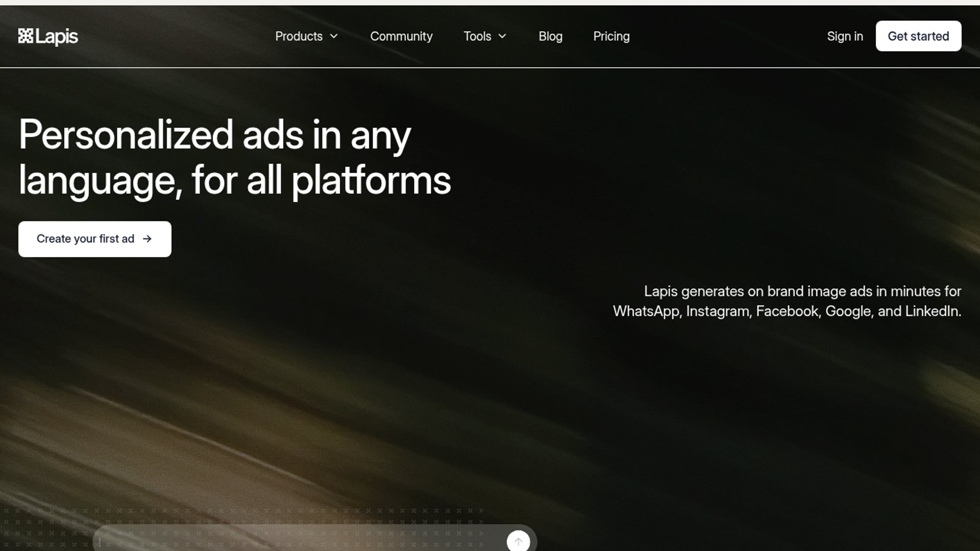The width and height of the screenshot is (980, 551).
Task: Go to the Community page
Action: [401, 36]
